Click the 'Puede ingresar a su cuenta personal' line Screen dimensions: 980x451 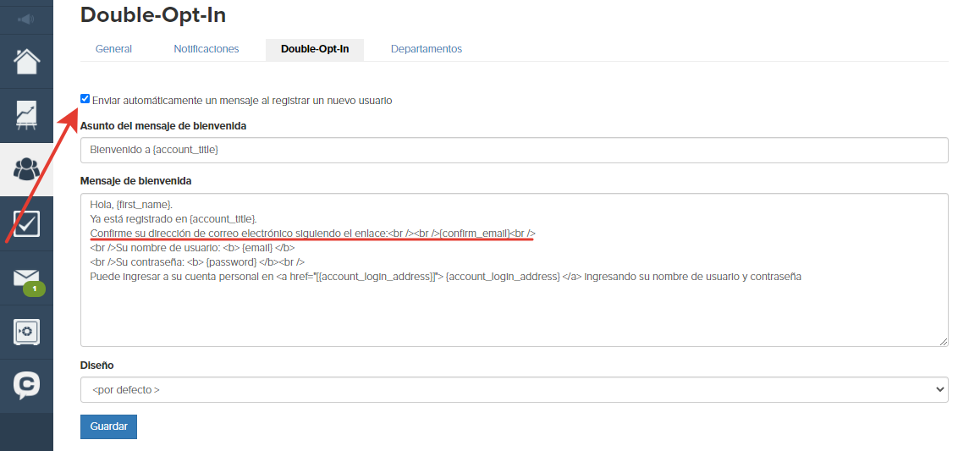[446, 276]
